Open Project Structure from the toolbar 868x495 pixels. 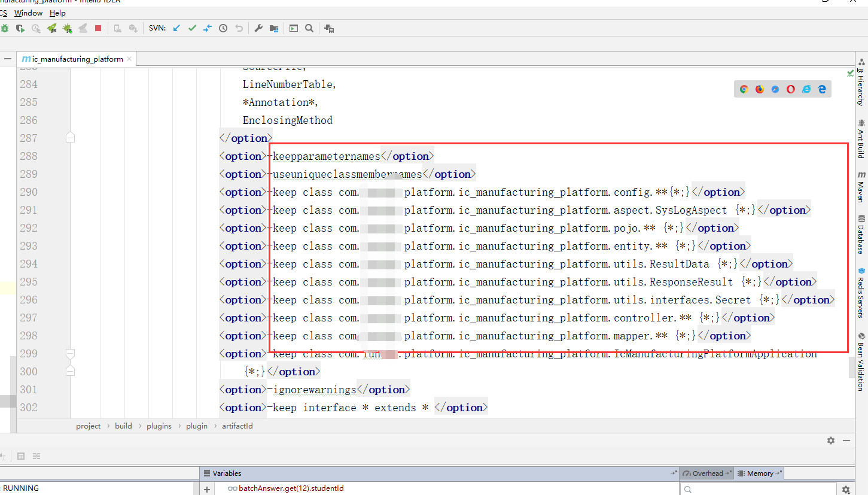tap(273, 28)
